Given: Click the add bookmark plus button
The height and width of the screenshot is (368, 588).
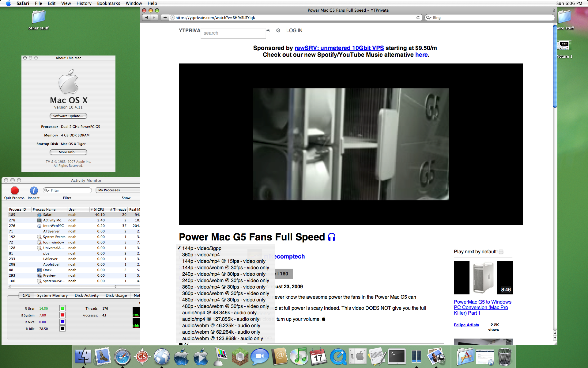Looking at the screenshot, I should point(165,17).
